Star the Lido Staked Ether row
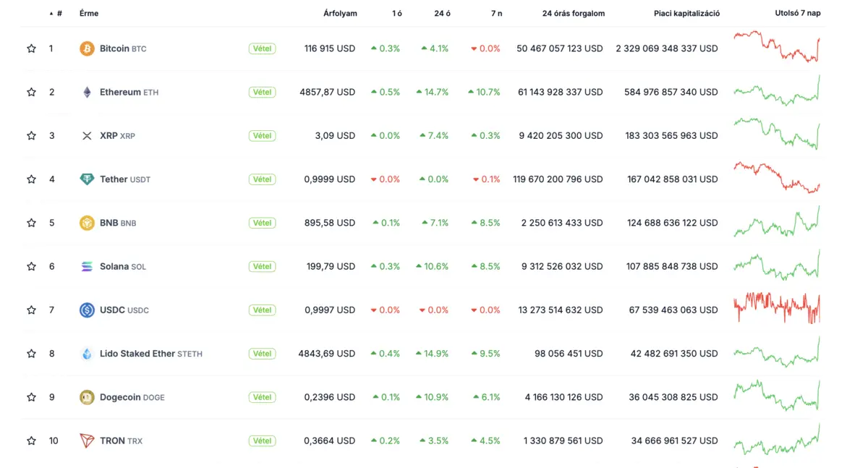 [31, 354]
